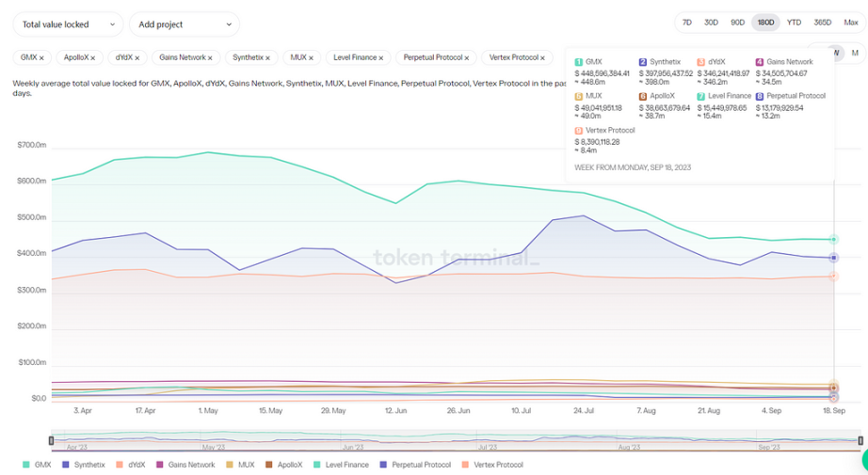Click the 12. Jun x-axis label
Screen dimensions: 868x475
tap(395, 411)
